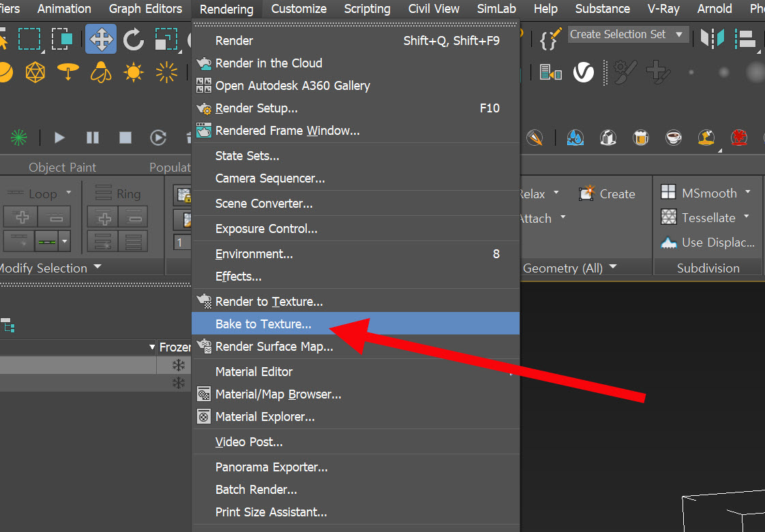Expand the Modify Selection panel arrow

pos(97,267)
